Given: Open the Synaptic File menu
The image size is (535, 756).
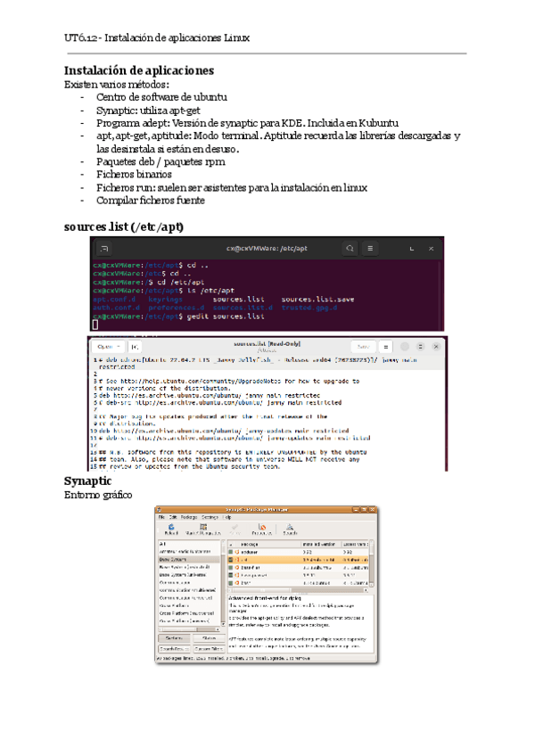Looking at the screenshot, I should point(161,517).
